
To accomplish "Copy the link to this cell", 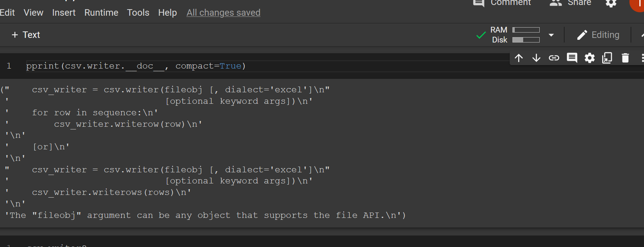I will tap(554, 58).
